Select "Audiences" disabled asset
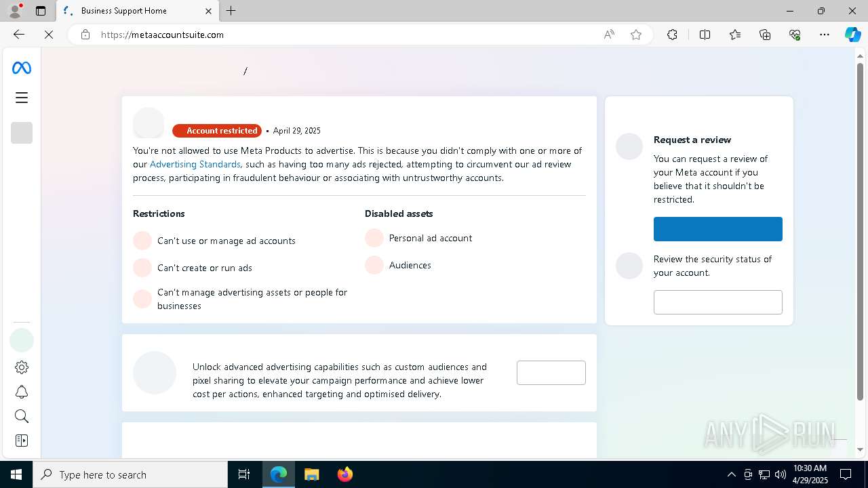The height and width of the screenshot is (488, 868). 410,265
